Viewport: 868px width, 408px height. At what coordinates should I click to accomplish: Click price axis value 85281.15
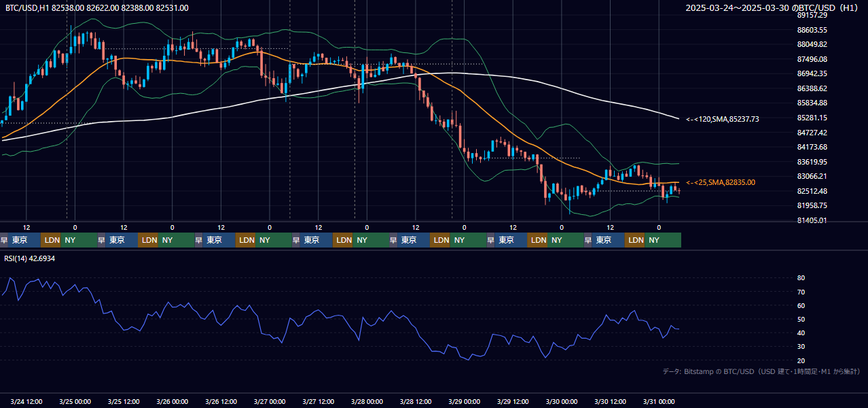pyautogui.click(x=812, y=118)
